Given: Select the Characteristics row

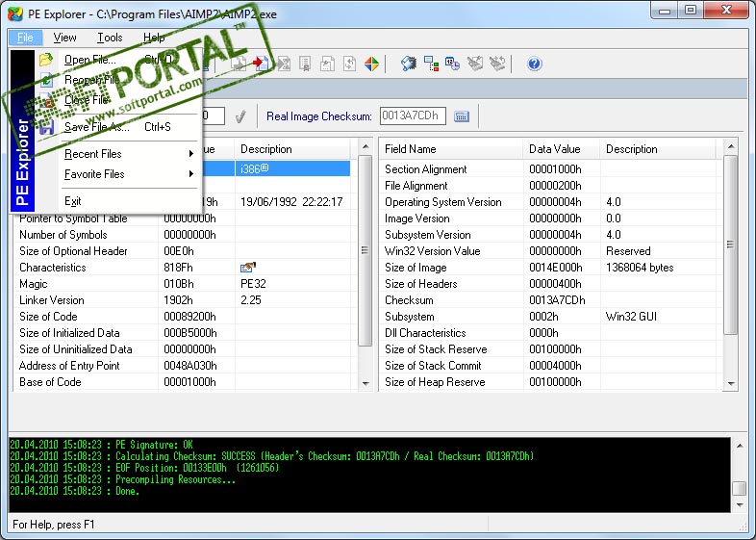Looking at the screenshot, I should [186, 268].
